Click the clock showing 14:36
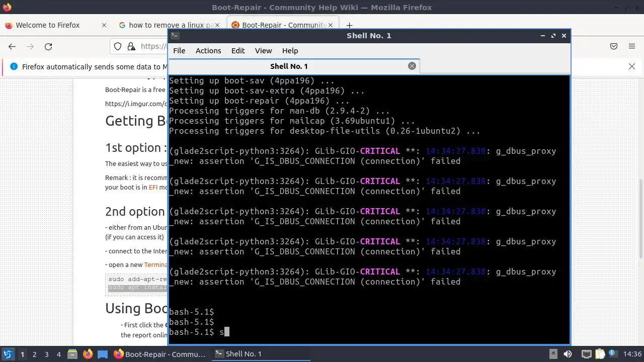644x362 pixels. tap(632, 354)
